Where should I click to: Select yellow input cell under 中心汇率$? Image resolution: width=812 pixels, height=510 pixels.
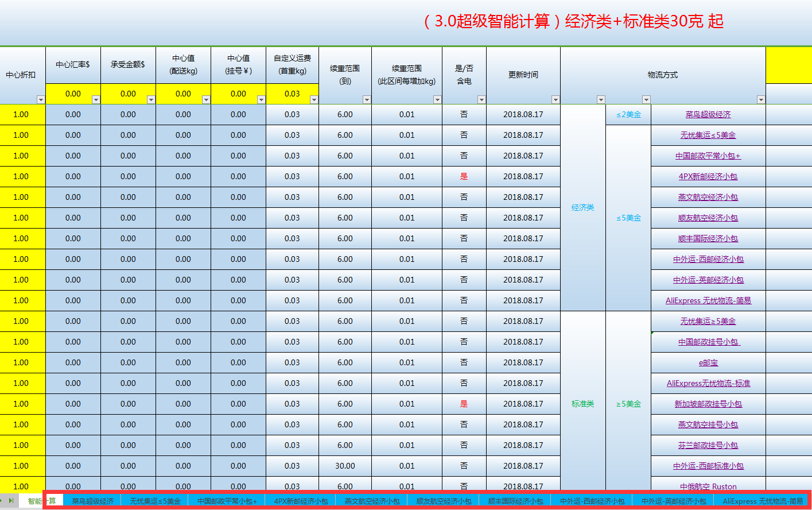pos(73,94)
